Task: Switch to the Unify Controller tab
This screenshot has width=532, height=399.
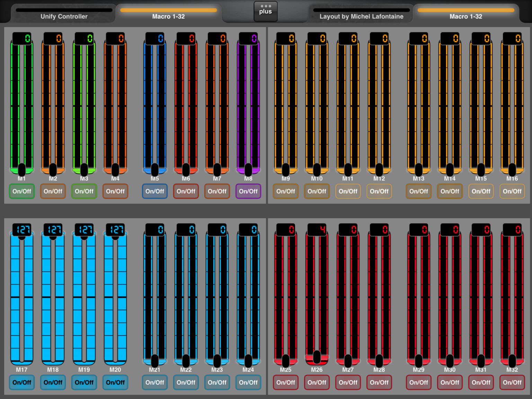Action: coord(64,14)
